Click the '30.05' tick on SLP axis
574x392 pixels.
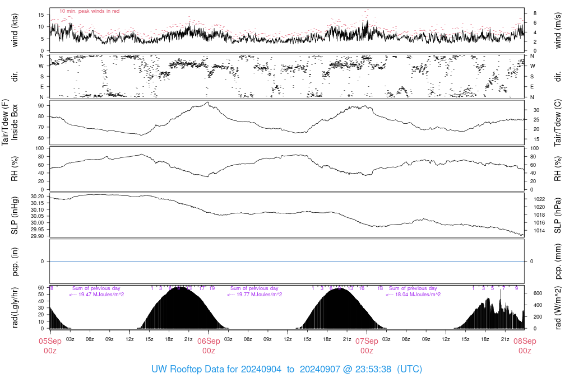click(x=38, y=216)
